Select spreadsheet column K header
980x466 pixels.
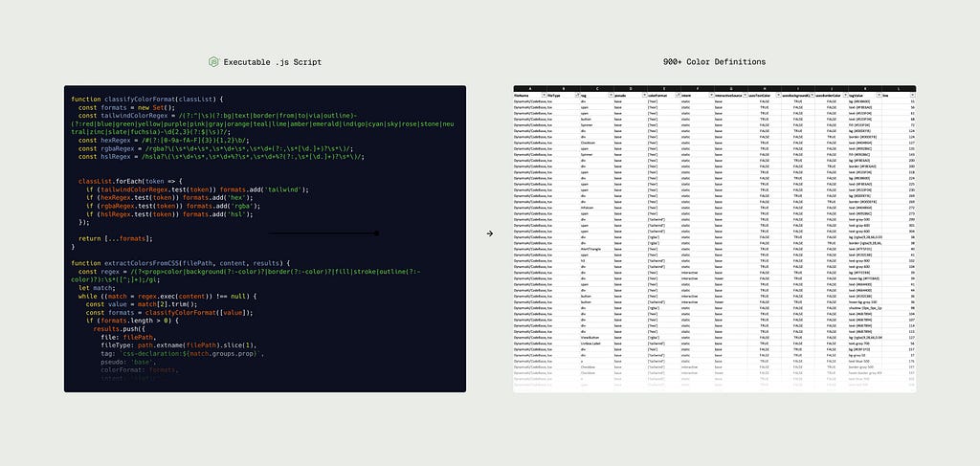point(865,89)
